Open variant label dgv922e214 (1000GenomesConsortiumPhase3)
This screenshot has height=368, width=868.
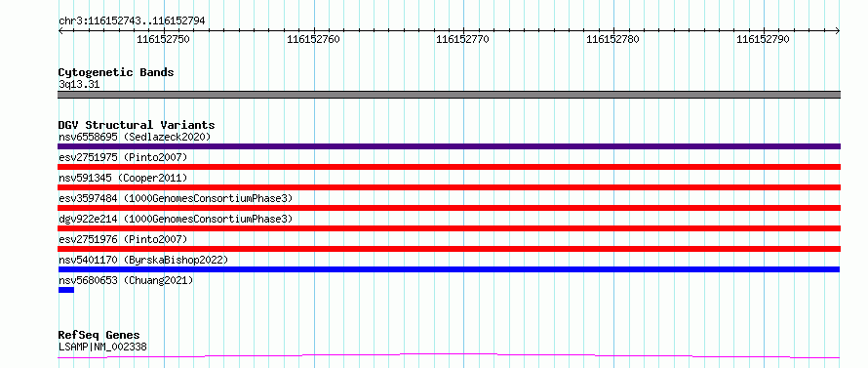[176, 219]
